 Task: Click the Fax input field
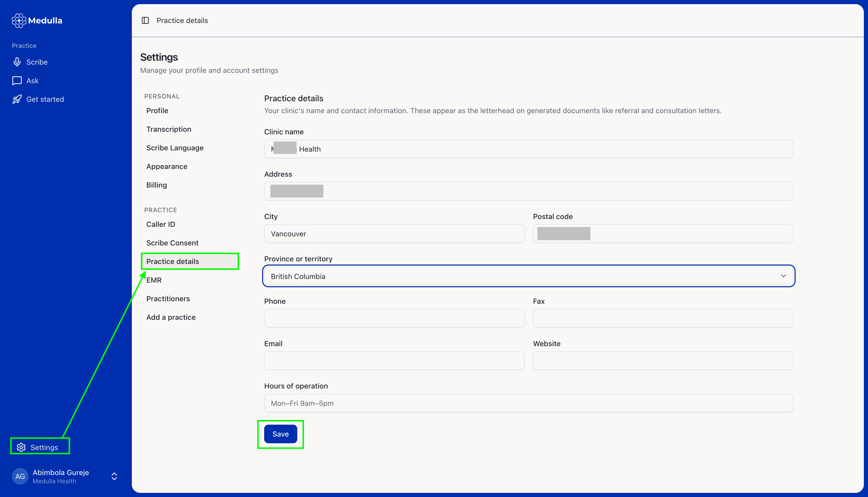click(x=663, y=318)
